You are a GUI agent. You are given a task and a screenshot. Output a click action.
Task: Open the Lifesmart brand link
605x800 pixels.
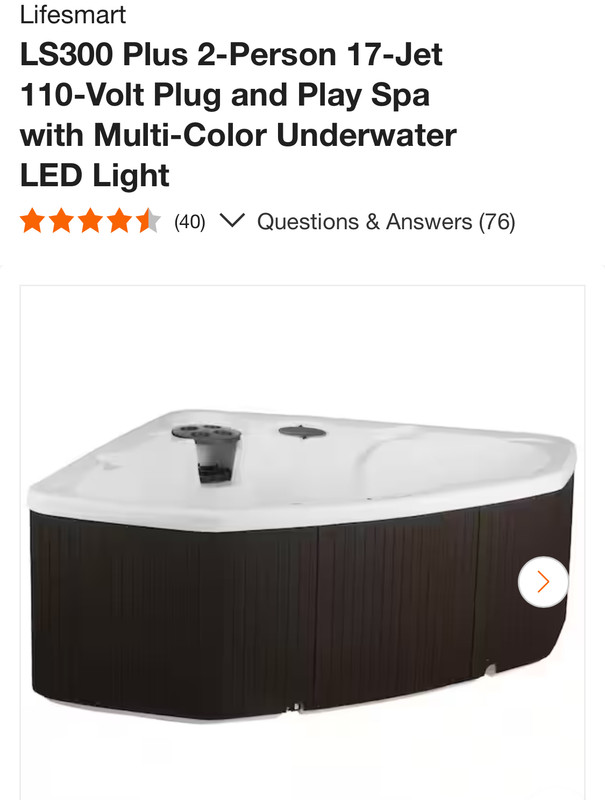pyautogui.click(x=72, y=14)
